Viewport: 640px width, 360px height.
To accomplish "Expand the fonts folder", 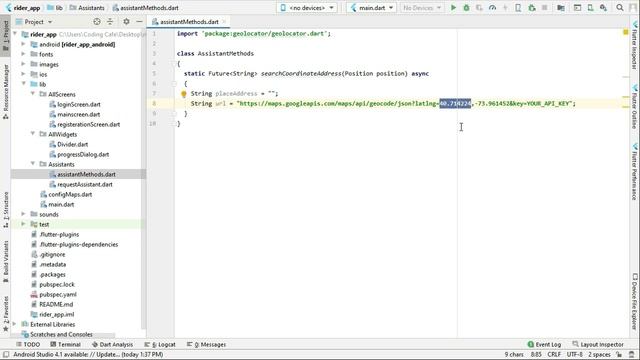I will coord(23,54).
